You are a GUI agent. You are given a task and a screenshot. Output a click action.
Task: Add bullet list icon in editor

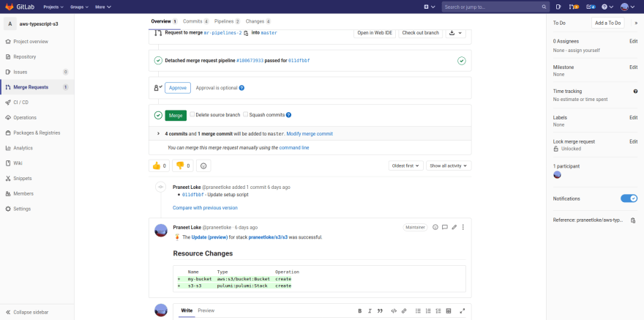point(418,311)
